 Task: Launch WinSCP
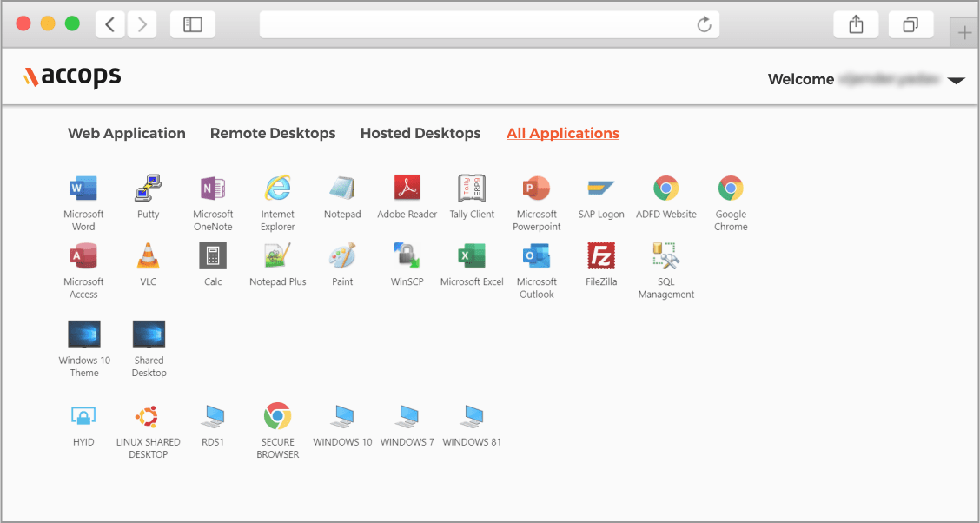pyautogui.click(x=407, y=257)
